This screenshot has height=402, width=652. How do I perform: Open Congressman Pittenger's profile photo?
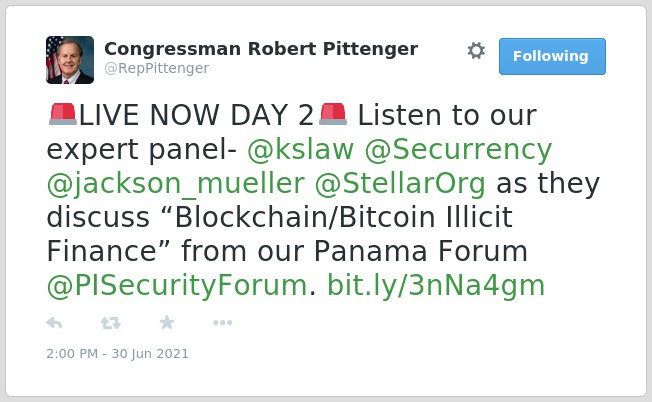[x=70, y=60]
